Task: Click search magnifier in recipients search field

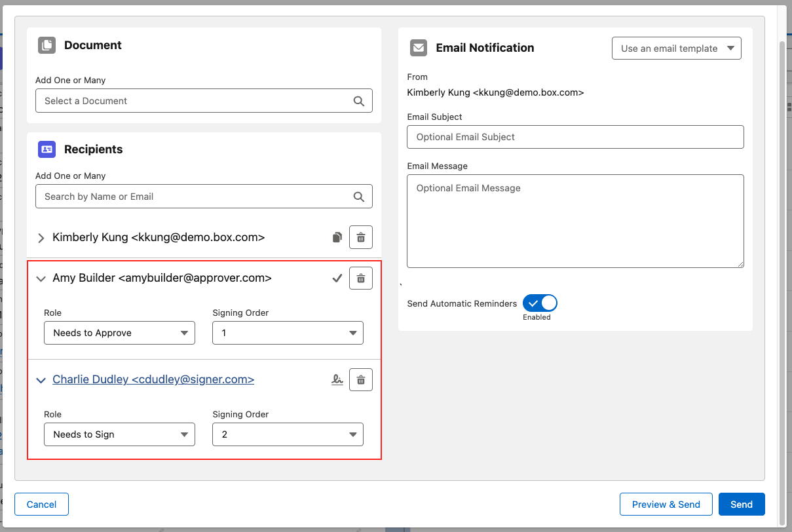Action: [358, 197]
